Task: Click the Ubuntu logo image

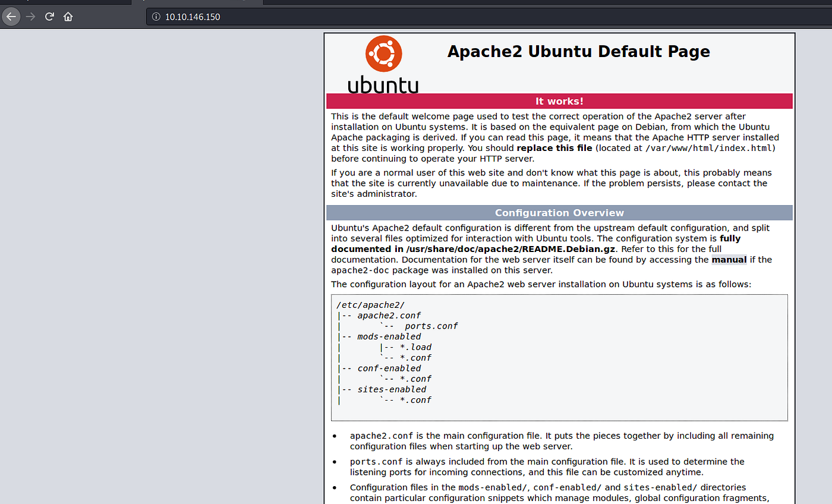Action: tap(383, 64)
